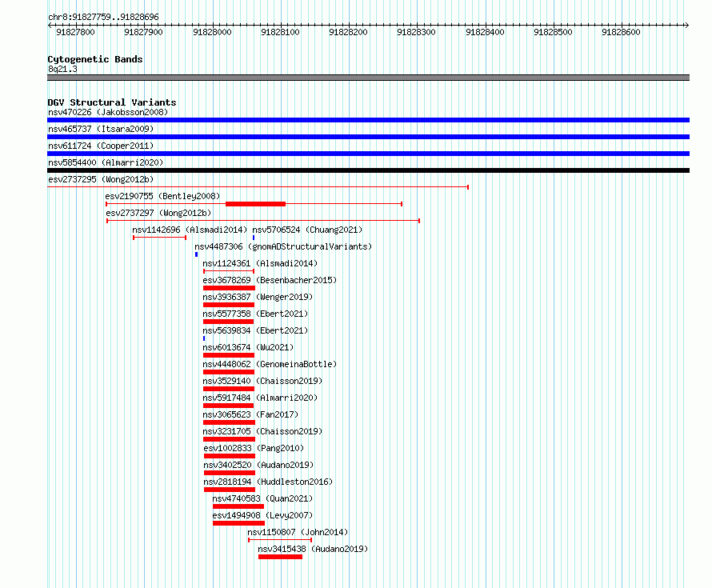Open nsv5577358 (Ebert2021) label
Image resolution: width=712 pixels, height=588 pixels.
click(255, 314)
